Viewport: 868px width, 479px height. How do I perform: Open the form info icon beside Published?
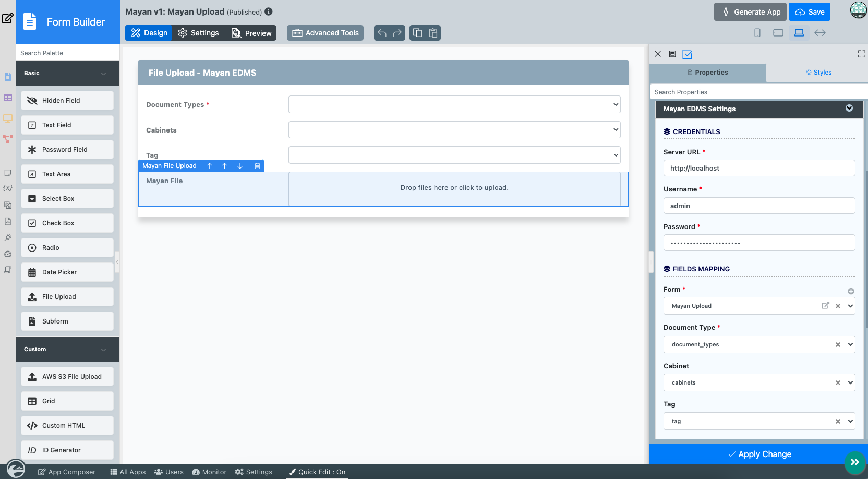pos(269,11)
